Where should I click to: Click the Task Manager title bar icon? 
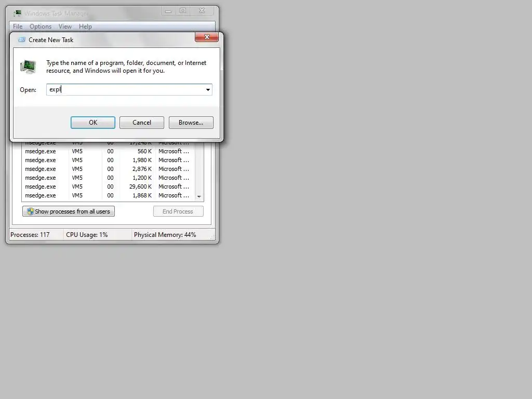(17, 13)
